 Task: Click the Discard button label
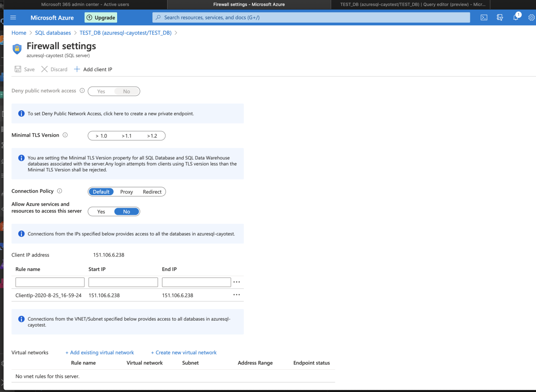59,69
